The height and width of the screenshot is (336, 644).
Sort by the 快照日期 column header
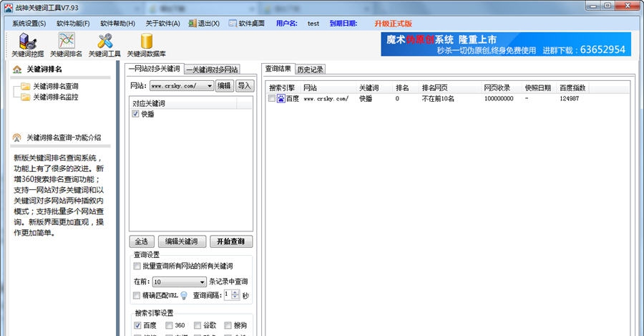point(538,87)
